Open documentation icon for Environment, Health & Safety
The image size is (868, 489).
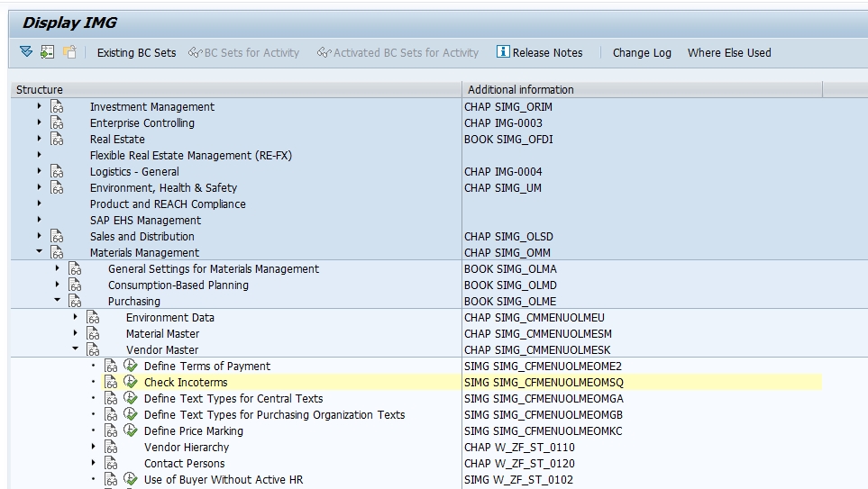[57, 187]
